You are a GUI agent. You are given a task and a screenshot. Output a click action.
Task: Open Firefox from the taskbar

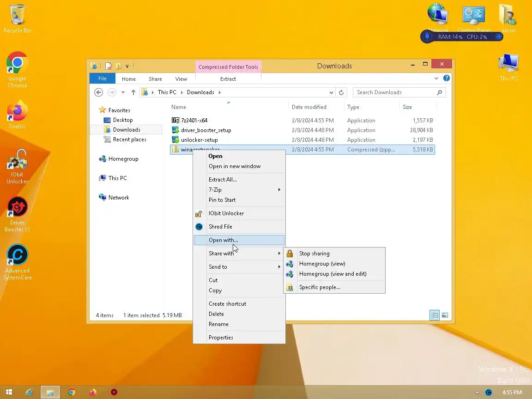(x=93, y=392)
